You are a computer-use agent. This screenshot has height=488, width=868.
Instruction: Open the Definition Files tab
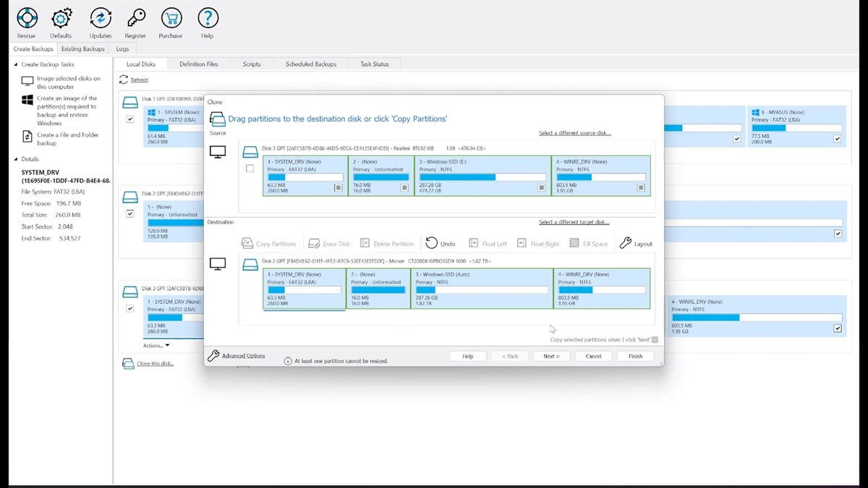click(x=199, y=64)
